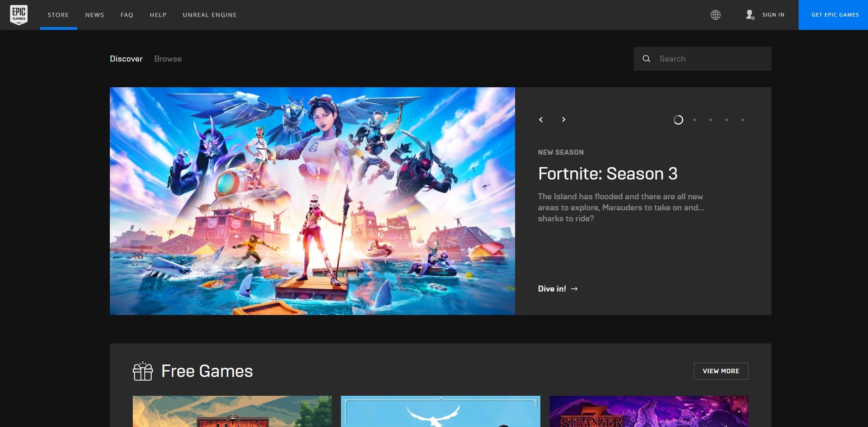Switch to the Browse tab
868x427 pixels.
pyautogui.click(x=168, y=59)
